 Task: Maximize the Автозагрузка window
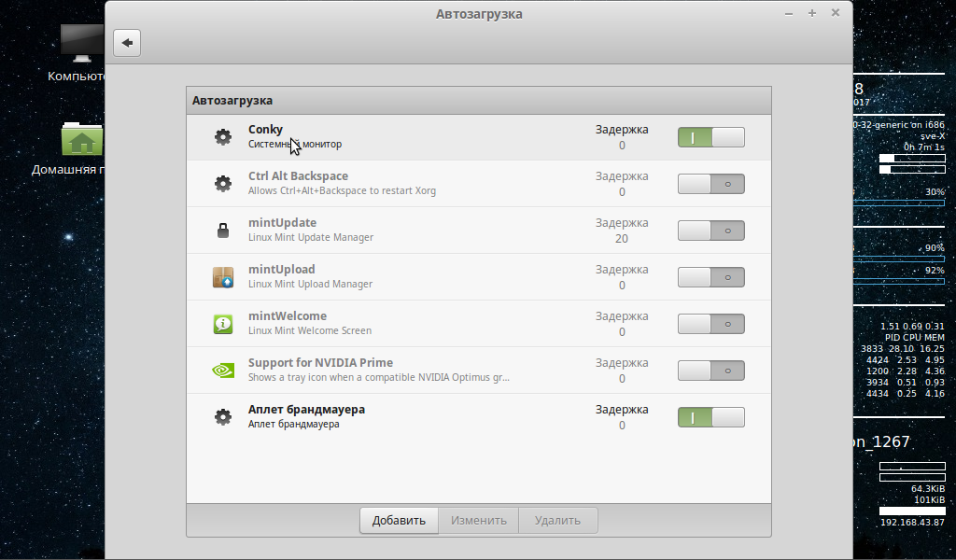tap(812, 13)
